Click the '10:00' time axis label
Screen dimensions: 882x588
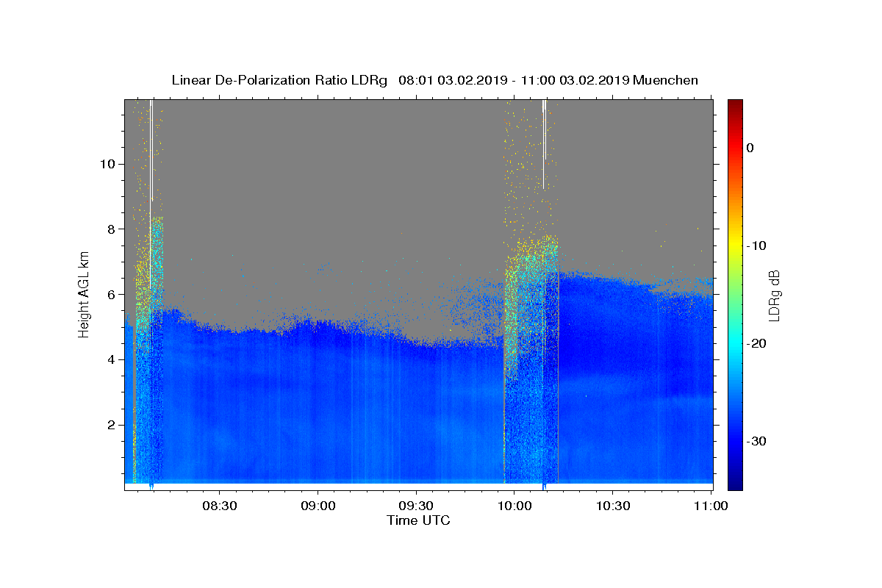tap(514, 506)
